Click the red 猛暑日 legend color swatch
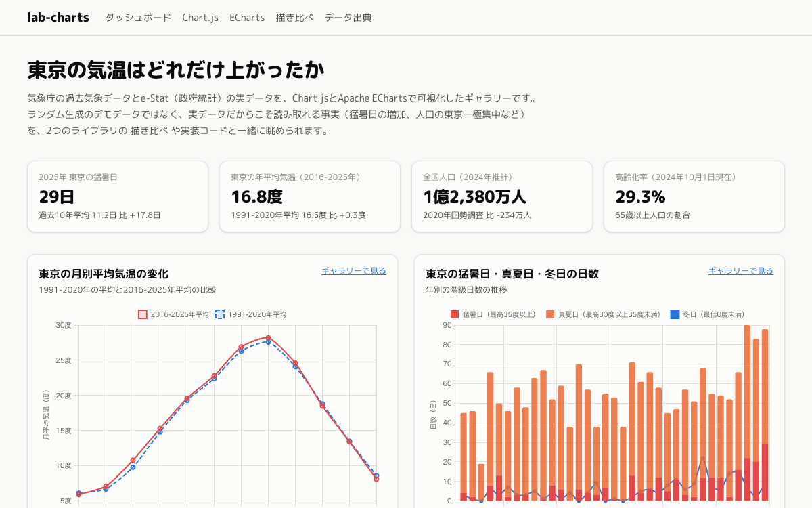The height and width of the screenshot is (508, 812). coord(455,314)
